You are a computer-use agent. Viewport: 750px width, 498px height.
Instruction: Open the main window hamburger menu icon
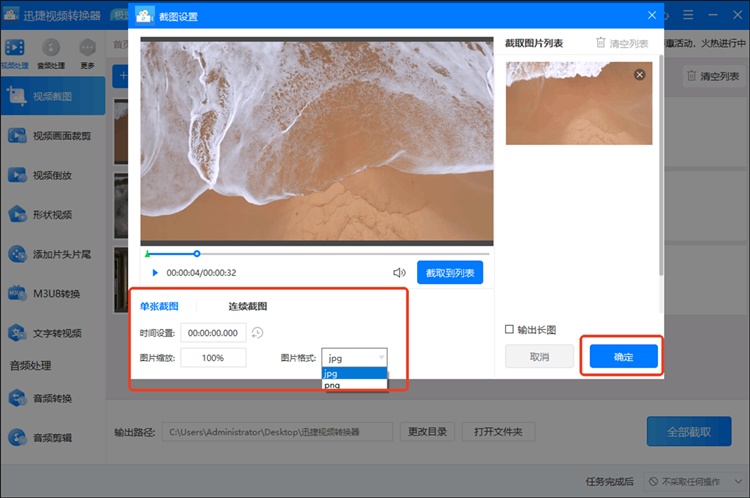[x=688, y=15]
